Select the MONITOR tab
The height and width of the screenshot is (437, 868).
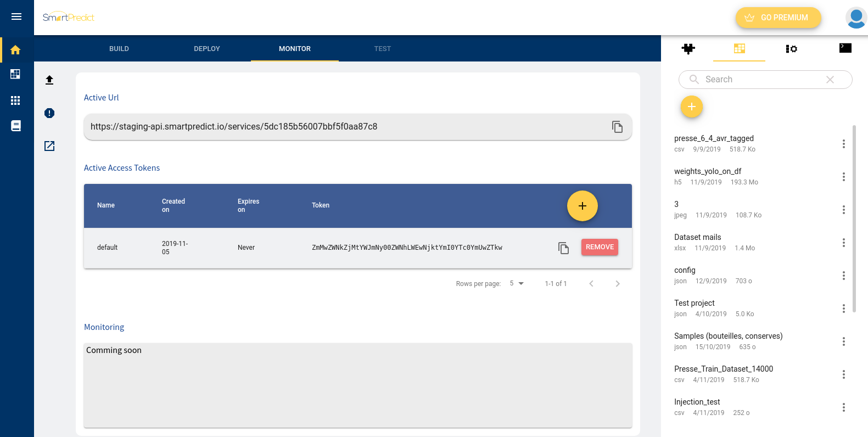pyautogui.click(x=295, y=49)
